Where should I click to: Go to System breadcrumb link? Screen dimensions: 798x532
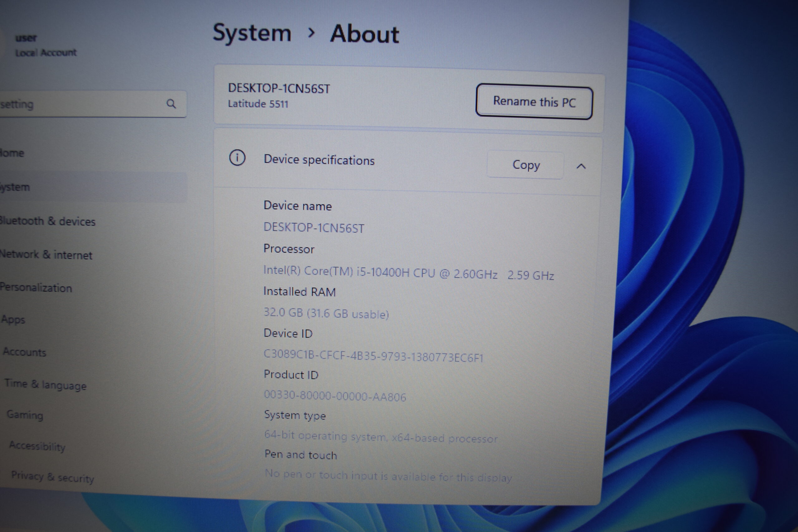[252, 33]
